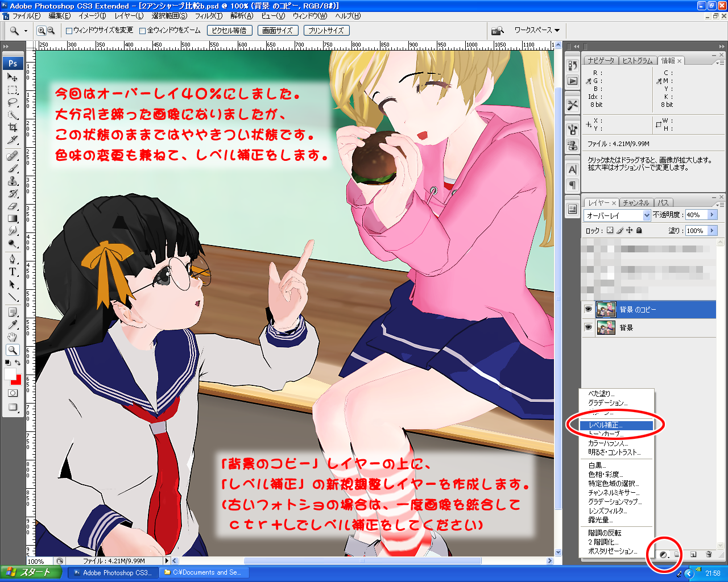This screenshot has height=582, width=728.
Task: Check the 全ウィンドウをズーム option
Action: (143, 31)
